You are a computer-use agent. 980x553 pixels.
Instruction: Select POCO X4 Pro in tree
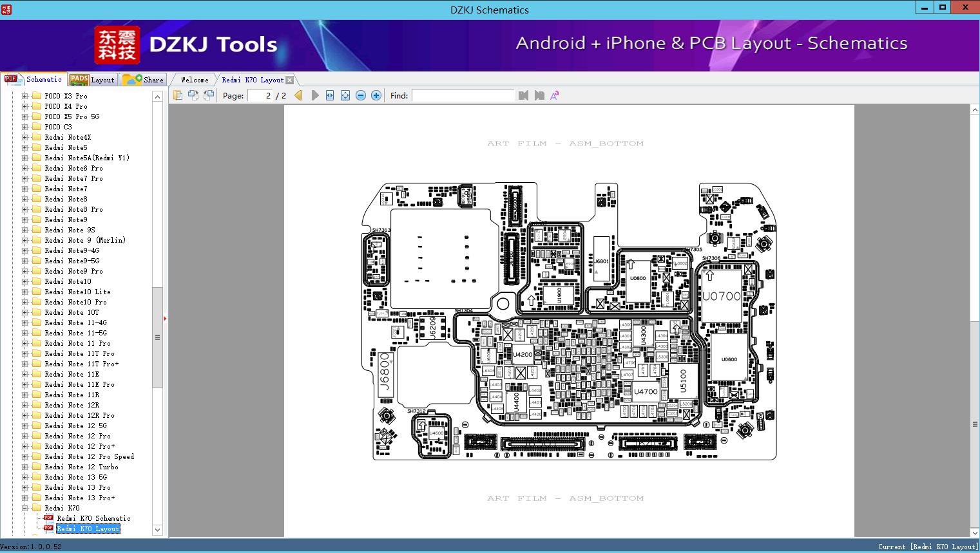pos(66,106)
